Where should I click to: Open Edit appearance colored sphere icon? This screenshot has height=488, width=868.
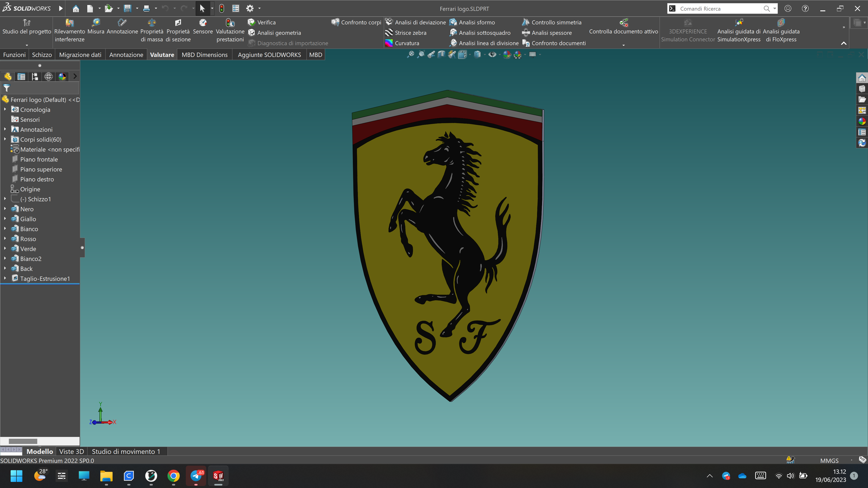(x=507, y=54)
